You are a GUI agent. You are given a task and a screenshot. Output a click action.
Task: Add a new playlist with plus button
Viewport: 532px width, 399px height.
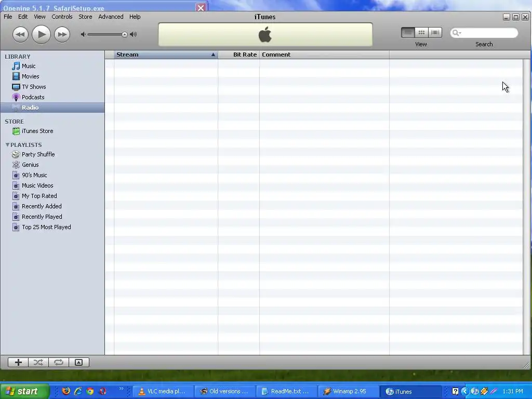(x=18, y=362)
